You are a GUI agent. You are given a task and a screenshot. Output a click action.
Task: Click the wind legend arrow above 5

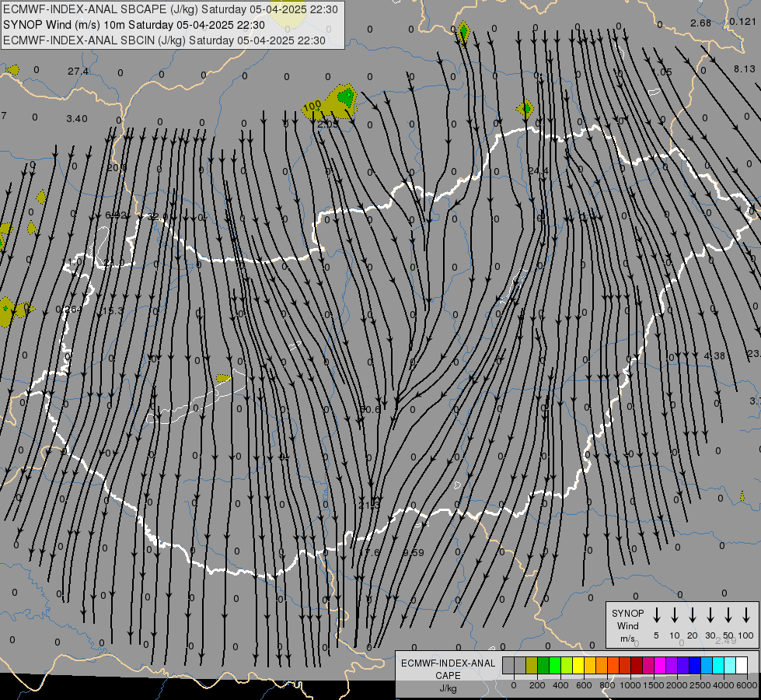(656, 614)
